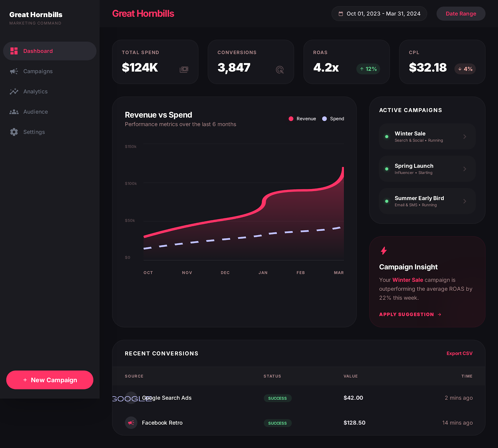Go to Analytics in the sidebar
Screen dimensions: 498x448
50,92
